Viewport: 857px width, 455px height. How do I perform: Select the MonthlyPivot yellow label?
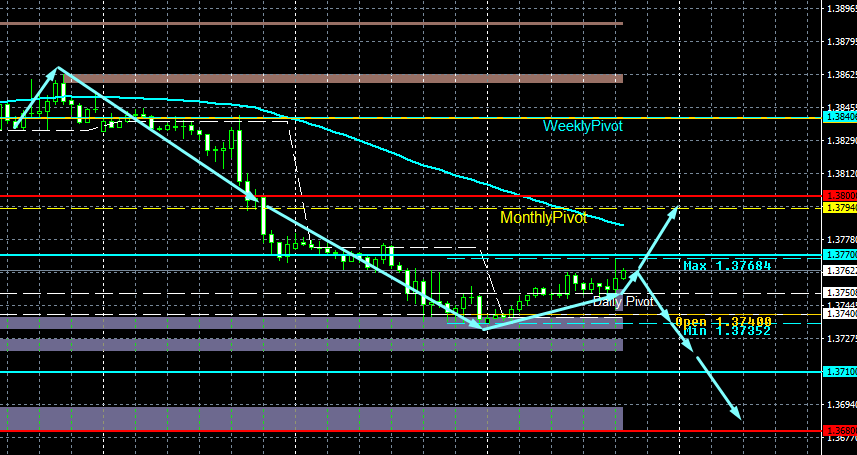coord(543,218)
